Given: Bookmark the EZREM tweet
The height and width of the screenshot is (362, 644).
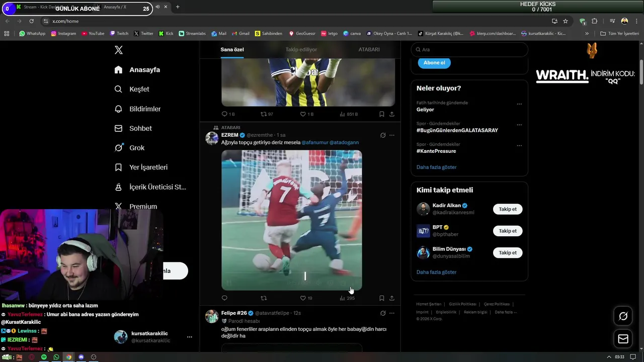Looking at the screenshot, I should (x=382, y=298).
